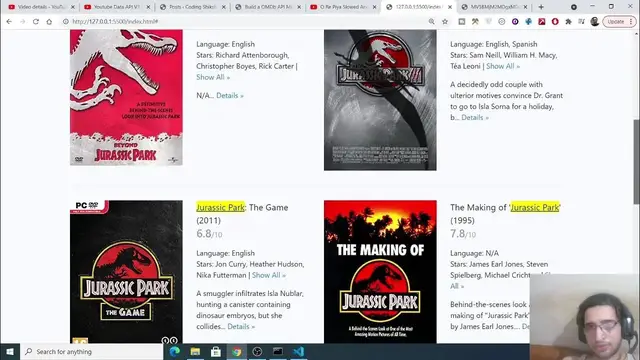640x360 pixels.
Task: Switch to the Build a OMDb API tab
Action: pos(267,7)
